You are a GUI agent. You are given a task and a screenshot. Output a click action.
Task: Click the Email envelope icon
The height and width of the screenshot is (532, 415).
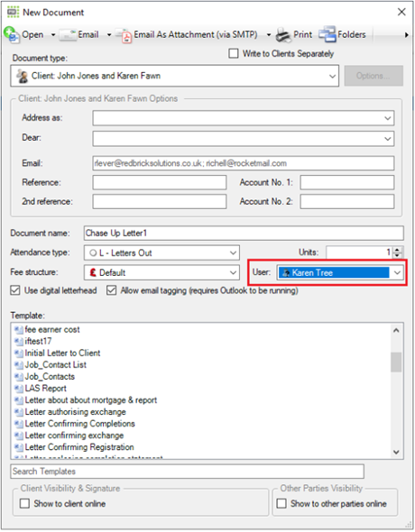click(x=68, y=35)
